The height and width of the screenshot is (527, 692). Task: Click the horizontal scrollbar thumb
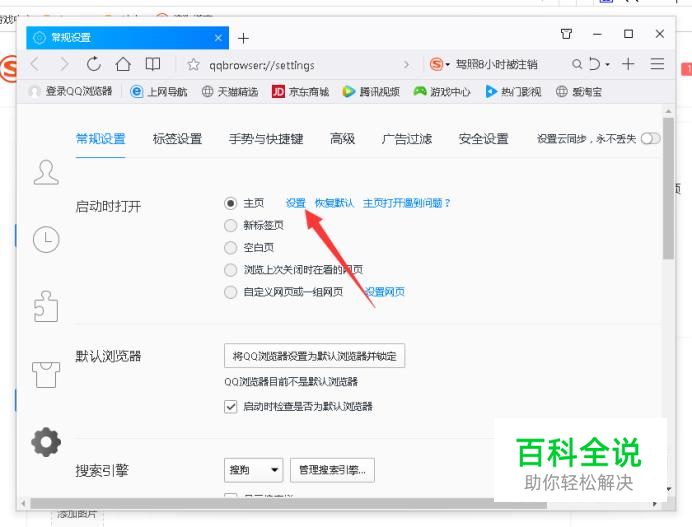pyautogui.click(x=289, y=504)
